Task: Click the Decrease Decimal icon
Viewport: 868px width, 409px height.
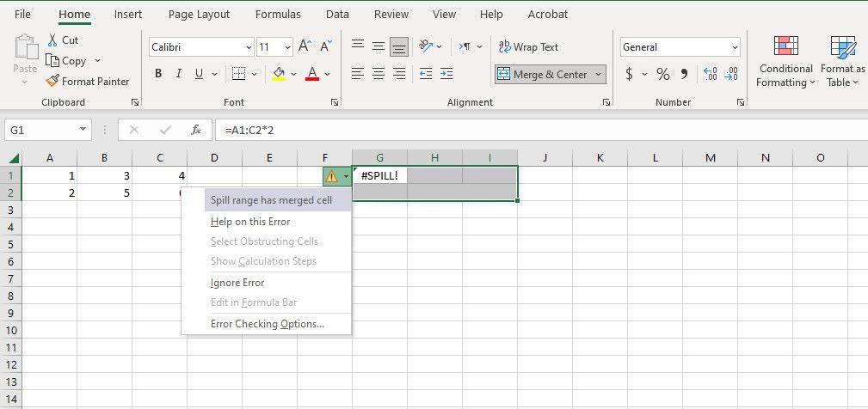Action: click(730, 74)
